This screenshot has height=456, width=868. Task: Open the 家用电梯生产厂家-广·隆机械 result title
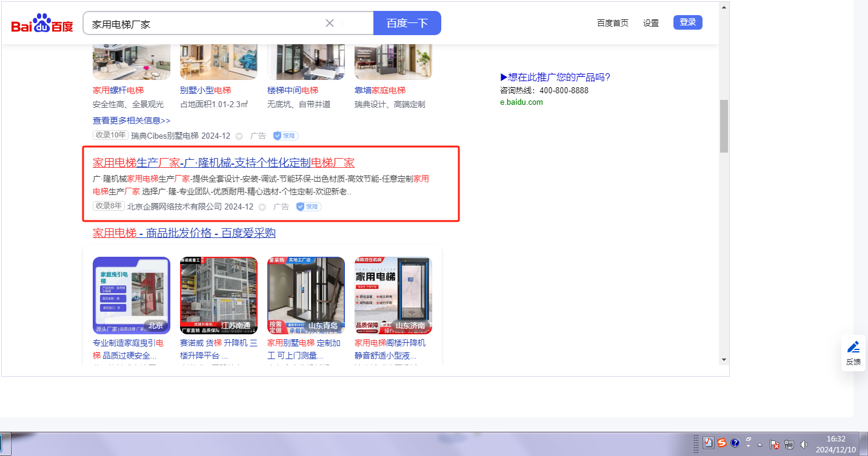coord(224,162)
